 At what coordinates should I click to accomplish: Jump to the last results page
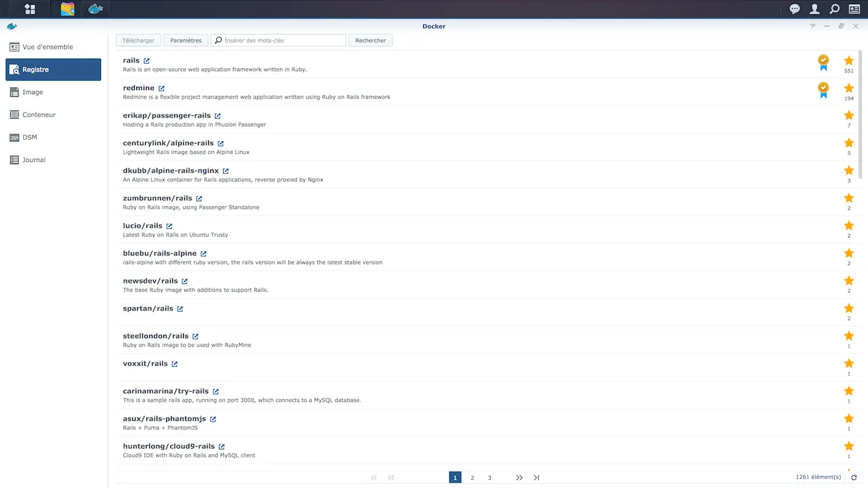pos(536,478)
